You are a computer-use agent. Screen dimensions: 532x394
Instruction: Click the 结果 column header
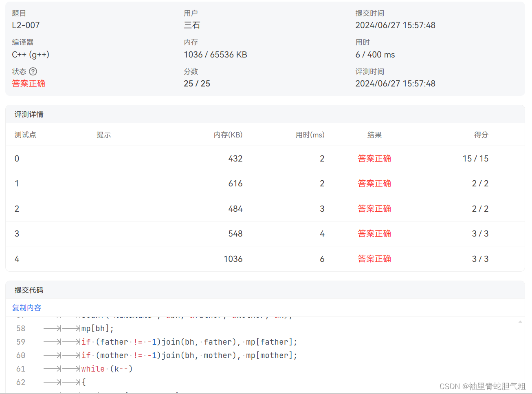pyautogui.click(x=374, y=135)
